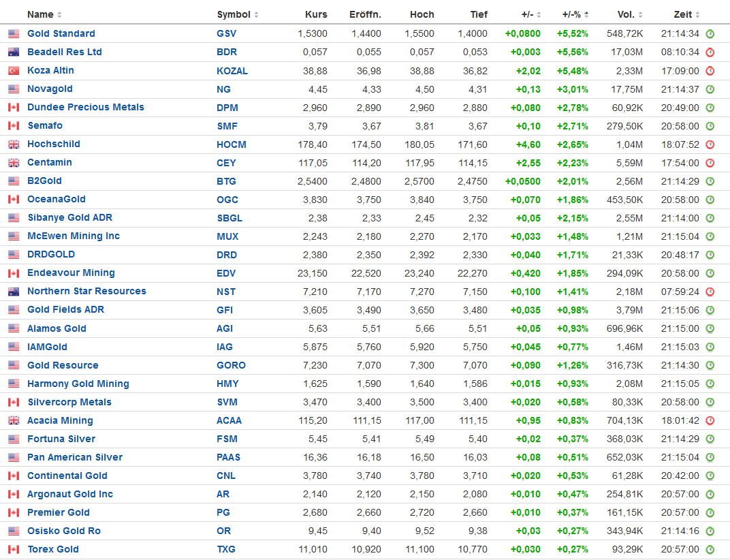Click the TXG symbol link

pyautogui.click(x=226, y=549)
